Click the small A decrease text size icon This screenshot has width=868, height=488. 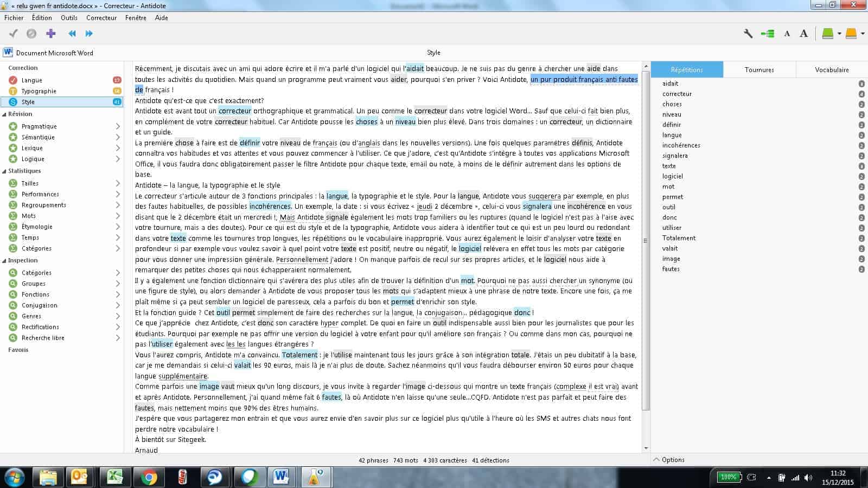point(787,34)
